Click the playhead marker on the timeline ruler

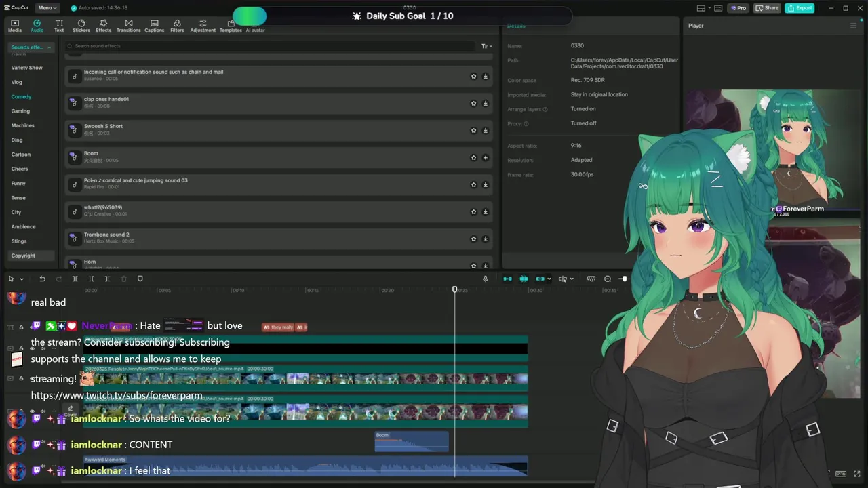(455, 289)
